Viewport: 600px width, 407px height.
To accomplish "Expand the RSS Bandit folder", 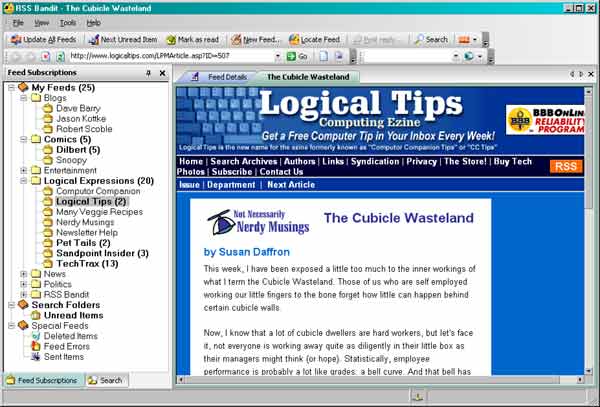I will [24, 295].
